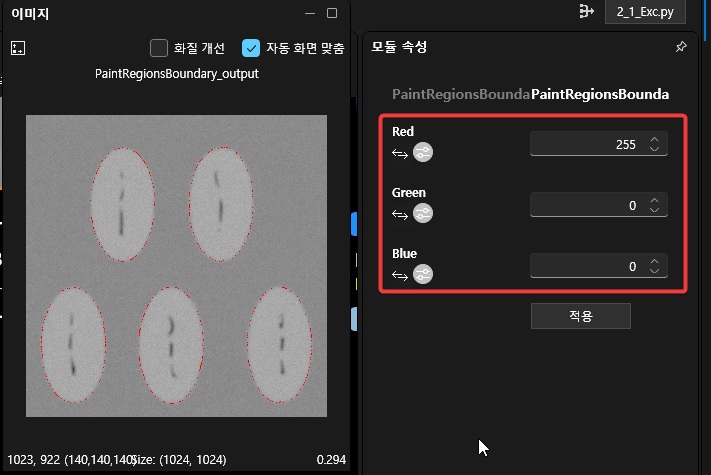Click the 적용 apply button
This screenshot has height=475, width=711.
coord(581,316)
